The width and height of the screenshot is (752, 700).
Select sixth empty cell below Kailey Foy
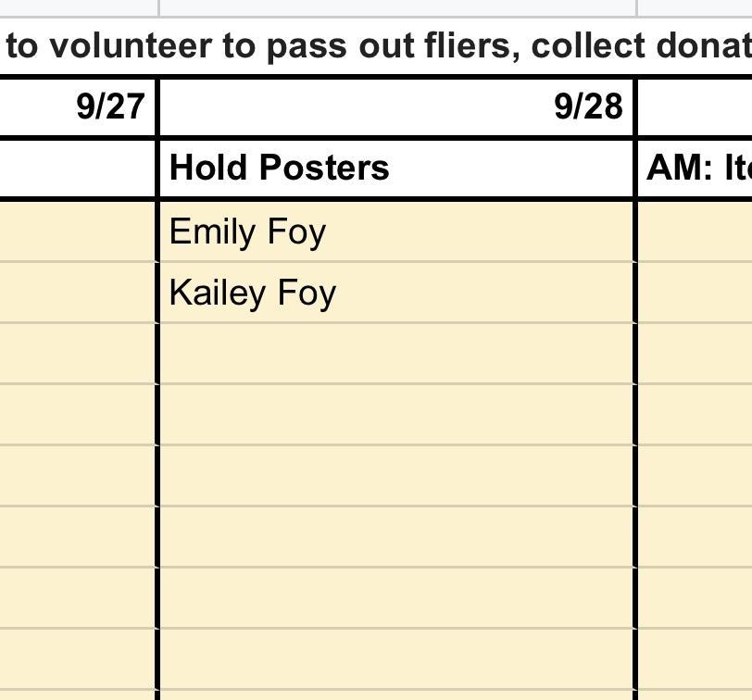click(396, 659)
